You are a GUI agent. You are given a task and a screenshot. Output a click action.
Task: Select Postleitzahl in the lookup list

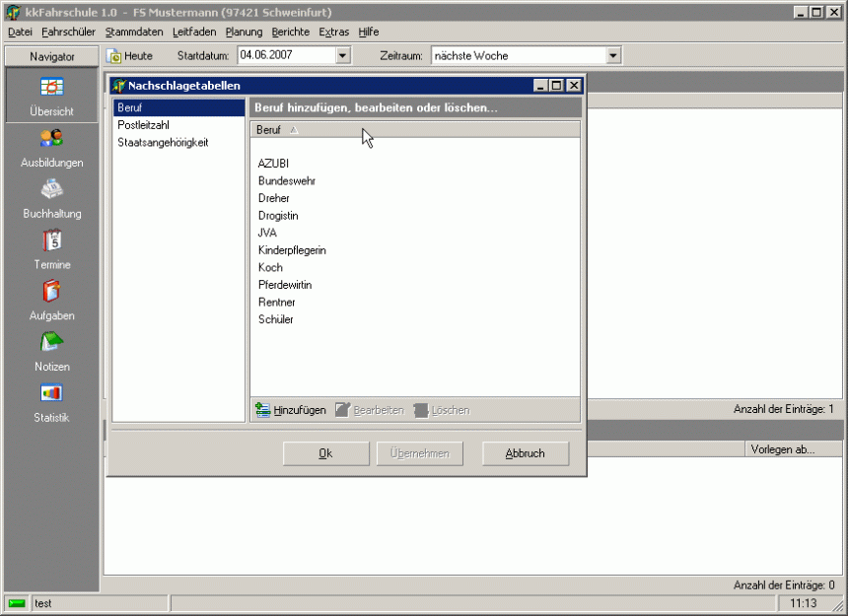click(144, 125)
